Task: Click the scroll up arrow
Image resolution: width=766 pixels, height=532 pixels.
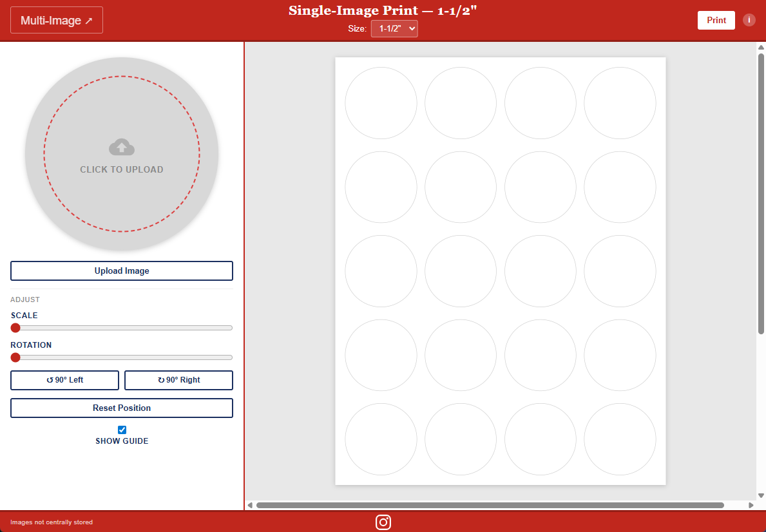Action: 761,48
